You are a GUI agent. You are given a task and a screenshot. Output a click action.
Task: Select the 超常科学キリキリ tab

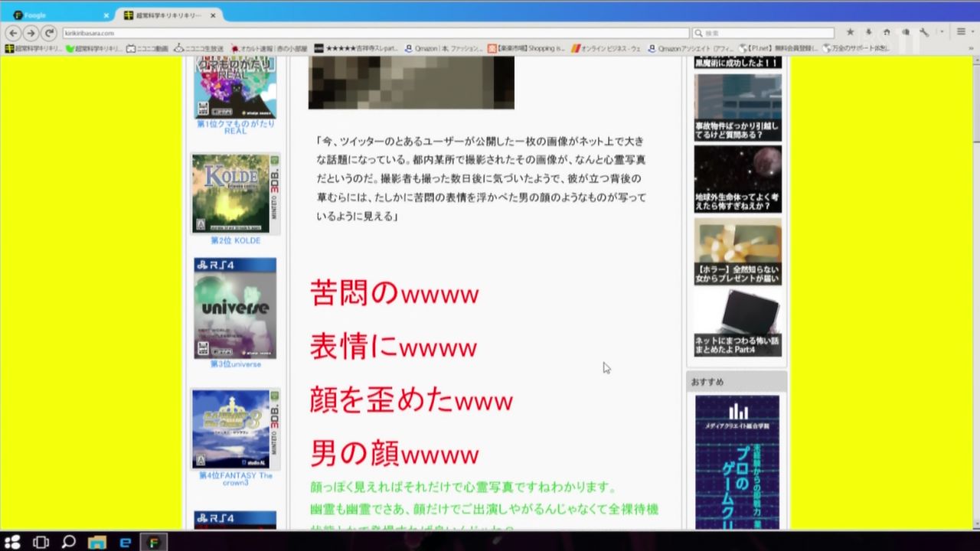click(x=168, y=15)
